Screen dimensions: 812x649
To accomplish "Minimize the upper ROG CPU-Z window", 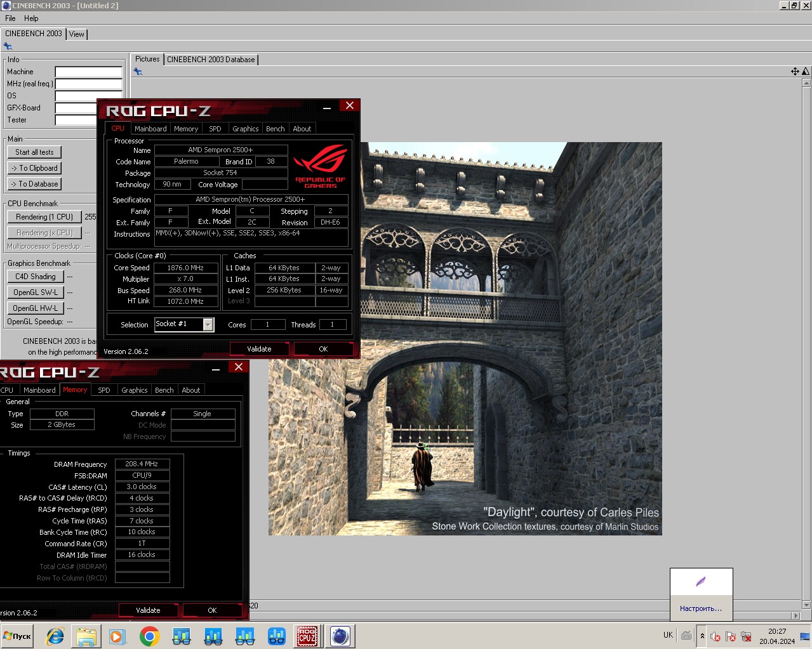I will pos(327,107).
